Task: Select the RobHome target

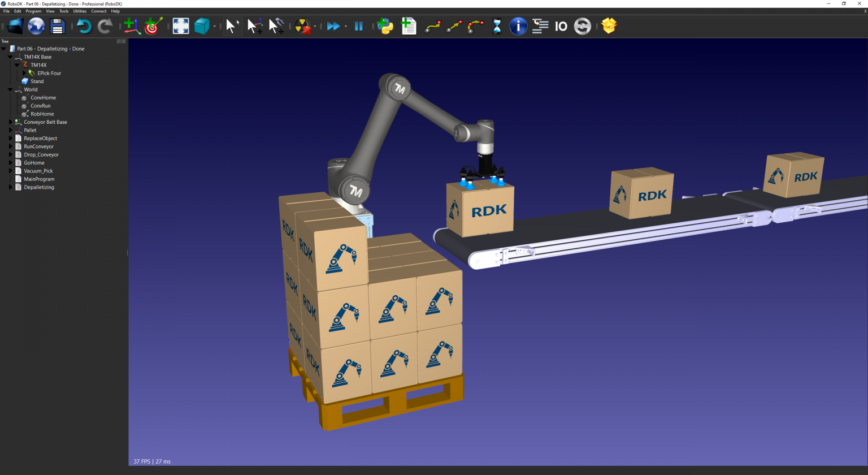Action: pos(42,114)
